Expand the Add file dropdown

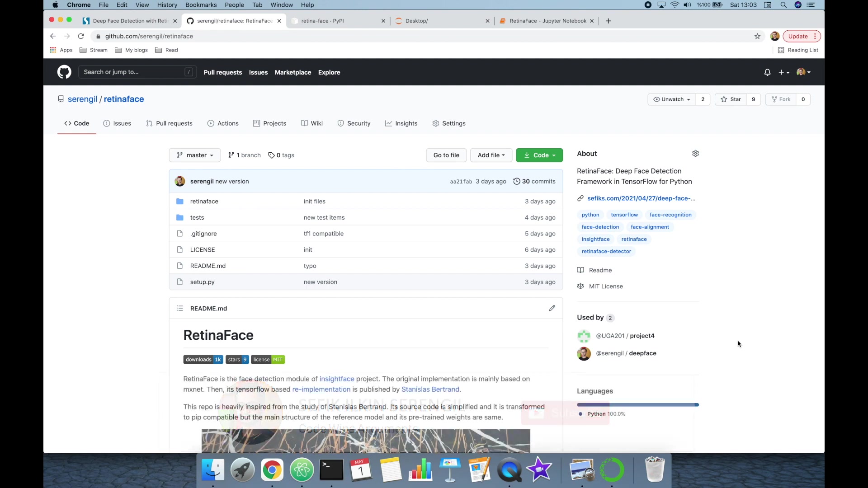click(491, 155)
